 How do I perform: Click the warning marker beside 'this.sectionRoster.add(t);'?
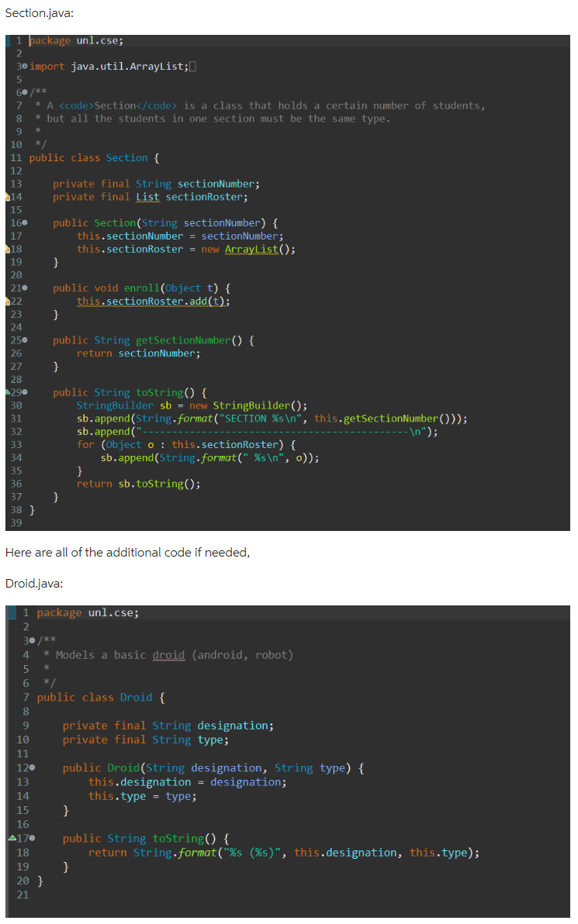[8, 302]
